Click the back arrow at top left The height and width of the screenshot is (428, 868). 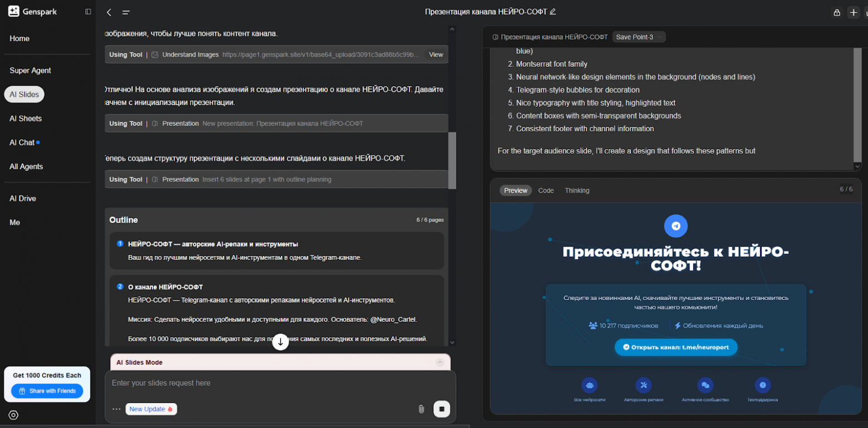pyautogui.click(x=109, y=11)
